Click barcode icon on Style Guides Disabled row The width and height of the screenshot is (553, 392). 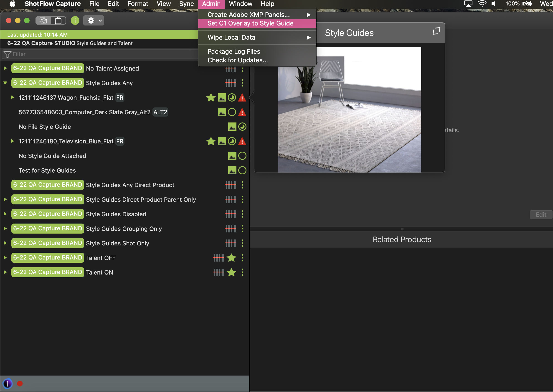[x=230, y=214]
